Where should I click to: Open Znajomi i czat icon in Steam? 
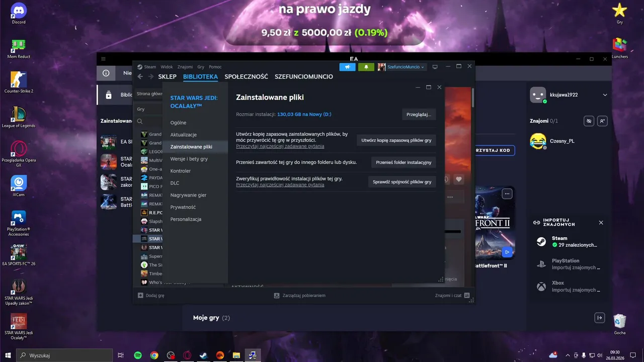click(467, 296)
